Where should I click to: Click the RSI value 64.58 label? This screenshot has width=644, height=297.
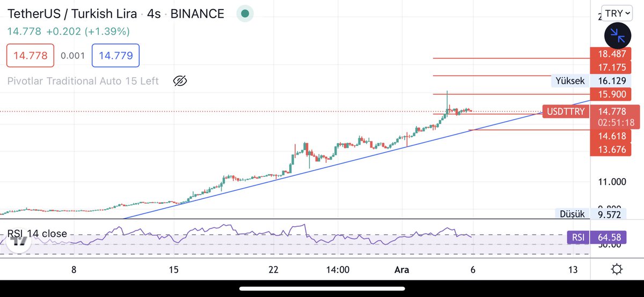(609, 237)
